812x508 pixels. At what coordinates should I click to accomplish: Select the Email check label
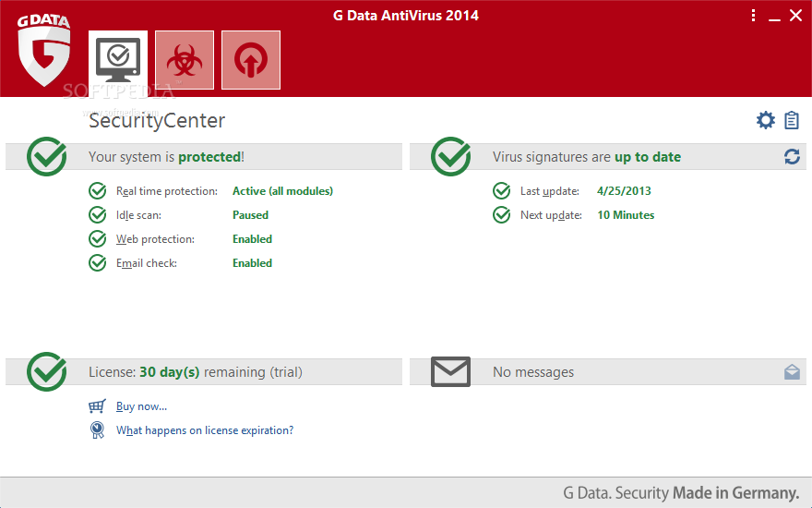[147, 263]
